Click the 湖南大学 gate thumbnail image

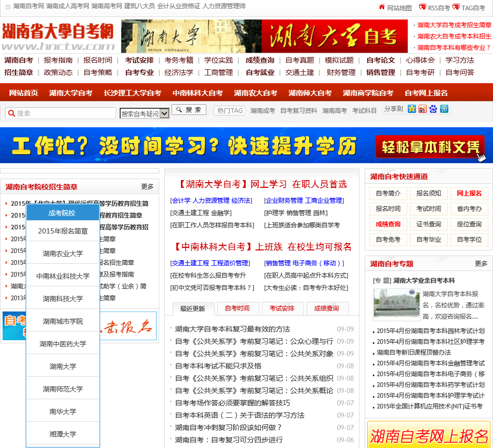[x=396, y=304]
